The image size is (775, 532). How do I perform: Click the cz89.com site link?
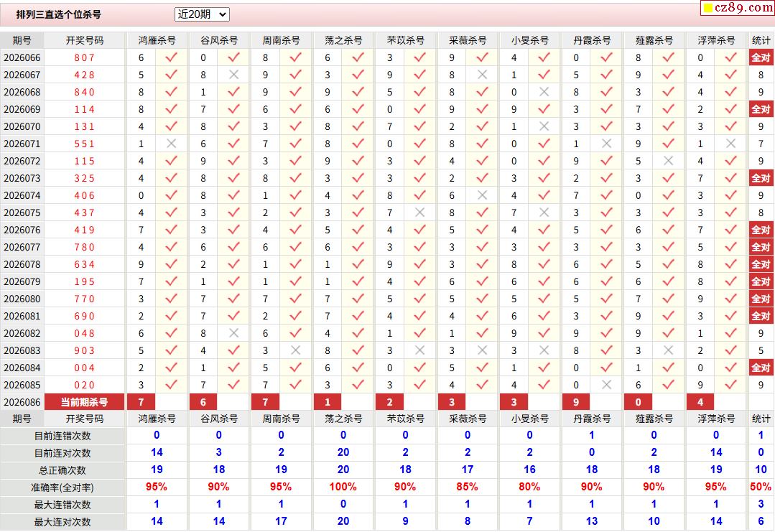pos(736,8)
